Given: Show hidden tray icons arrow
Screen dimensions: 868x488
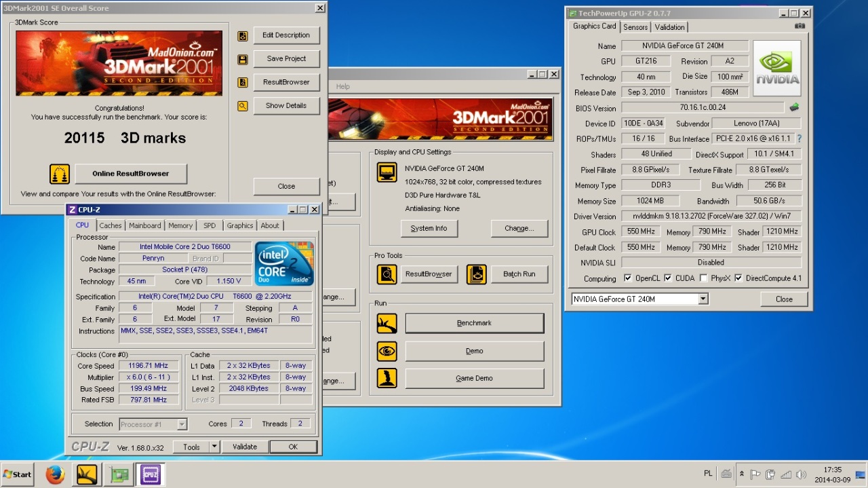Looking at the screenshot, I should click(742, 474).
